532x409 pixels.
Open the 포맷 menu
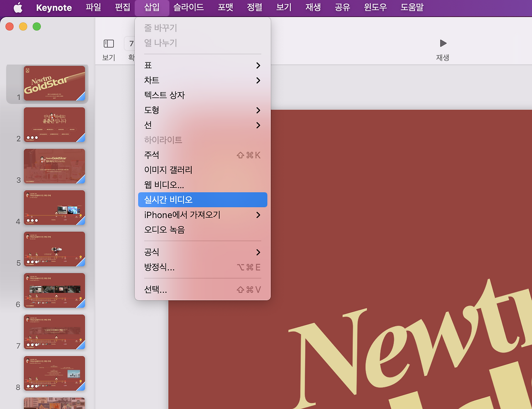click(x=225, y=7)
